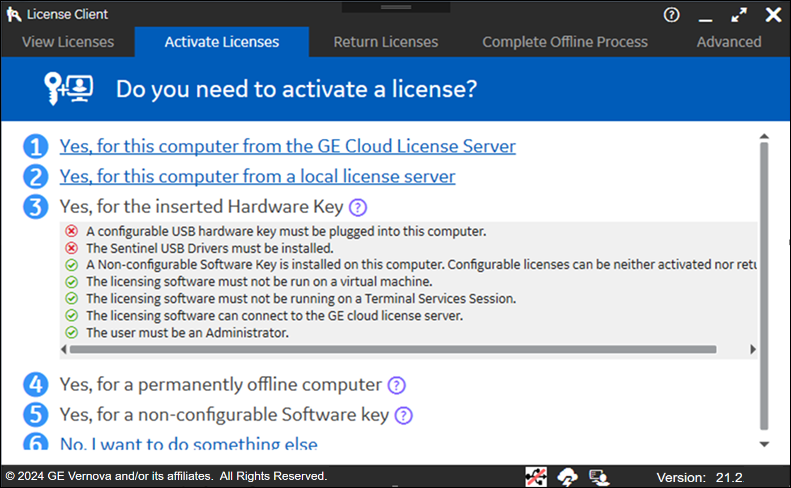Click the GE Vernova copyright notice
The height and width of the screenshot is (488, 791).
click(166, 476)
